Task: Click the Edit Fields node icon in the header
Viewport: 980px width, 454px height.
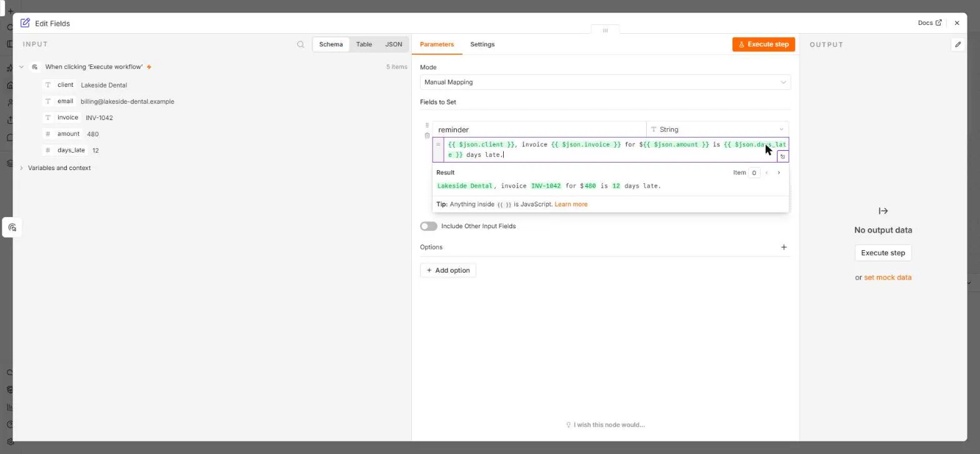Action: coord(25,23)
